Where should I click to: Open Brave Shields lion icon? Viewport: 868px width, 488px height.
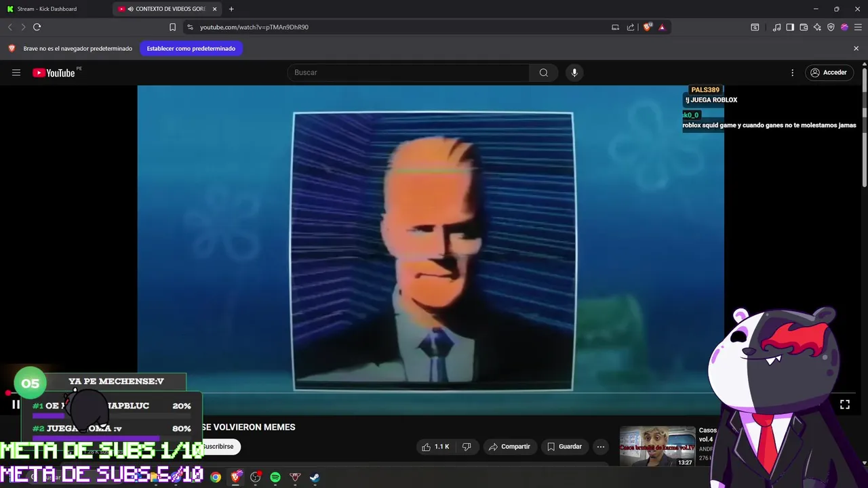pos(648,27)
